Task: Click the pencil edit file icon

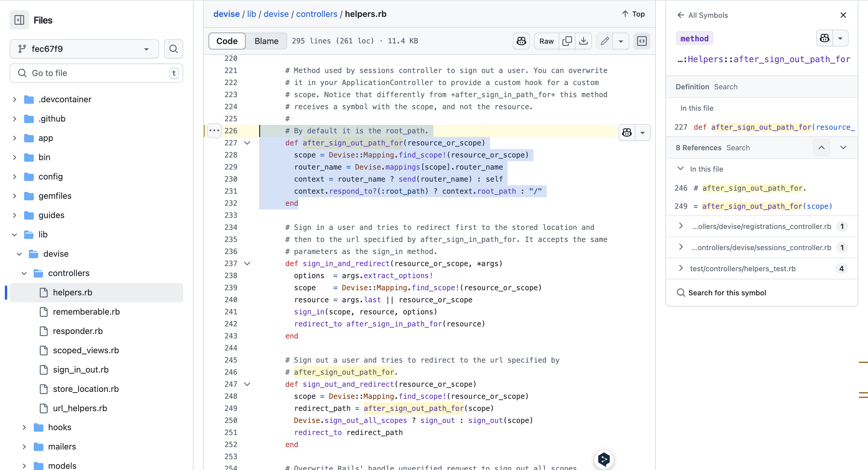Action: click(x=605, y=41)
